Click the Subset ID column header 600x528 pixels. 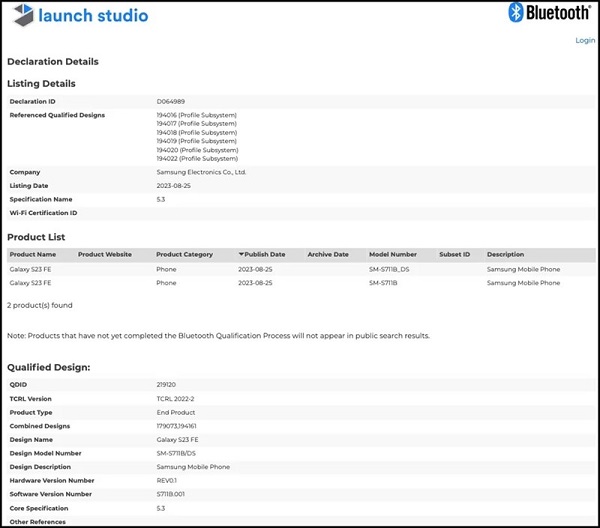[453, 255]
